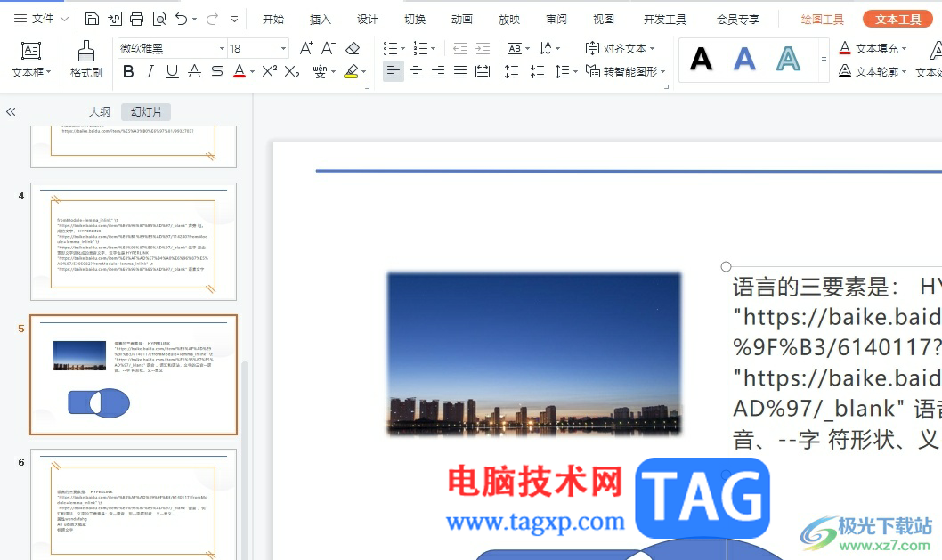Open the Drawing Tools (绘图工具) tab

[823, 20]
